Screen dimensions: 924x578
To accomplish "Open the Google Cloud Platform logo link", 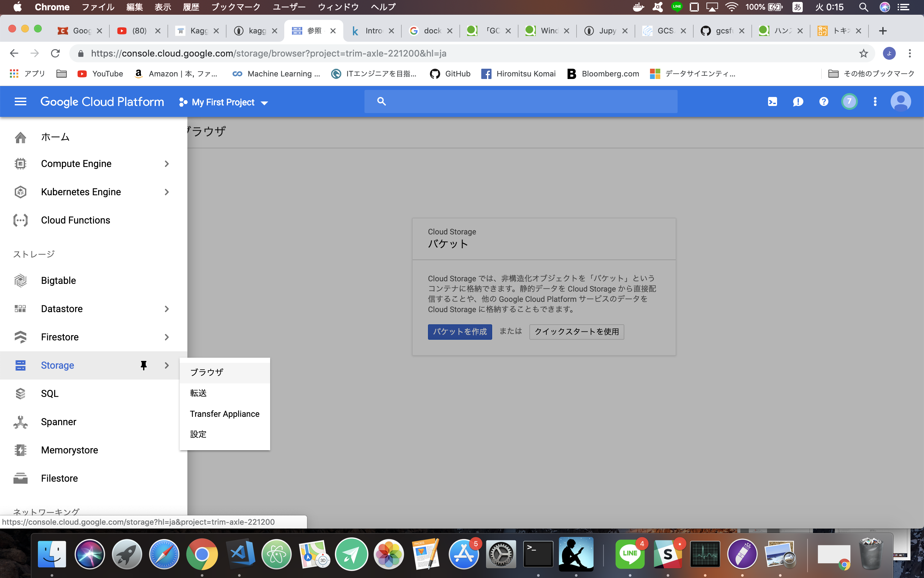I will (102, 102).
